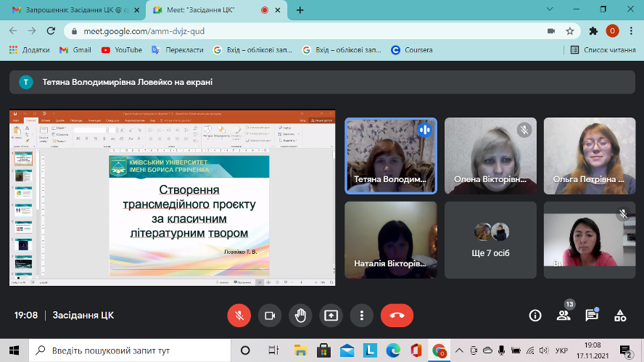
Task: Open the 'Список читання' reading list
Action: pos(603,50)
